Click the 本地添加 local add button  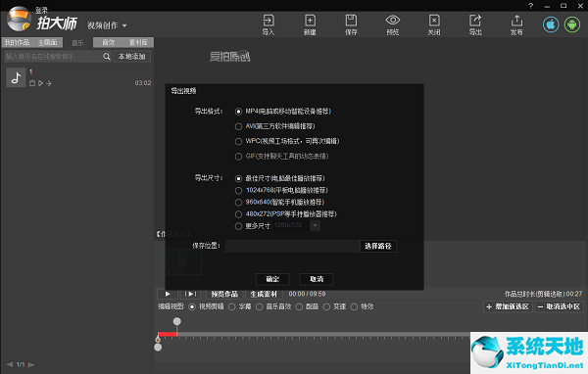click(132, 57)
